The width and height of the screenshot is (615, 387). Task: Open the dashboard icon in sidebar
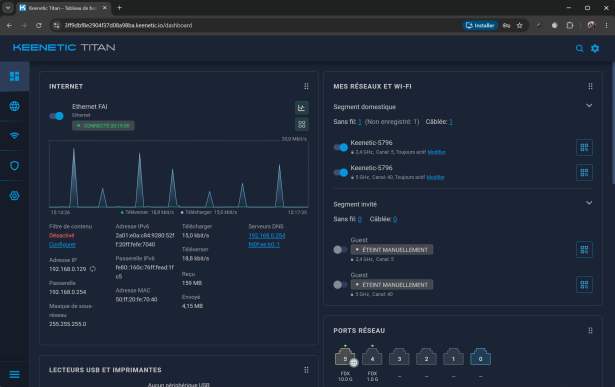point(15,76)
